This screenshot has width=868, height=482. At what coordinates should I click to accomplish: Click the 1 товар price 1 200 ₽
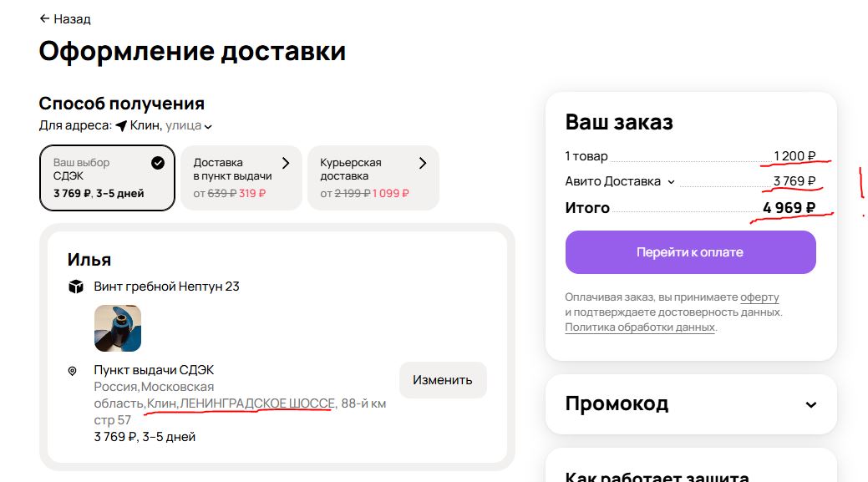[794, 156]
